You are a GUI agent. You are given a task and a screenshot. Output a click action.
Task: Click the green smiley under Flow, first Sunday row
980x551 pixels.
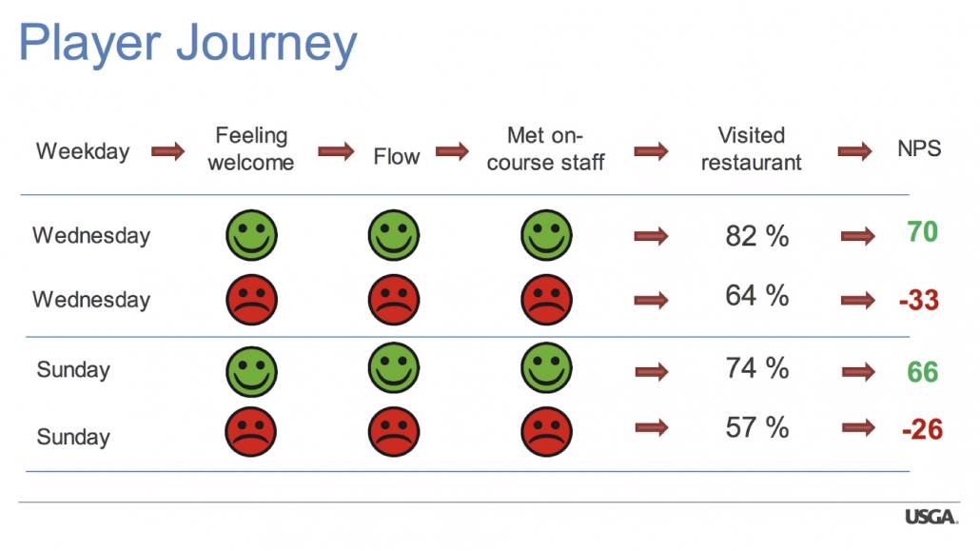394,367
